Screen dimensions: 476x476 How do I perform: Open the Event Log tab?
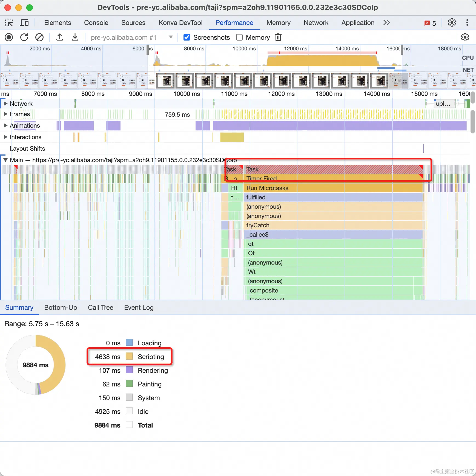tap(139, 308)
